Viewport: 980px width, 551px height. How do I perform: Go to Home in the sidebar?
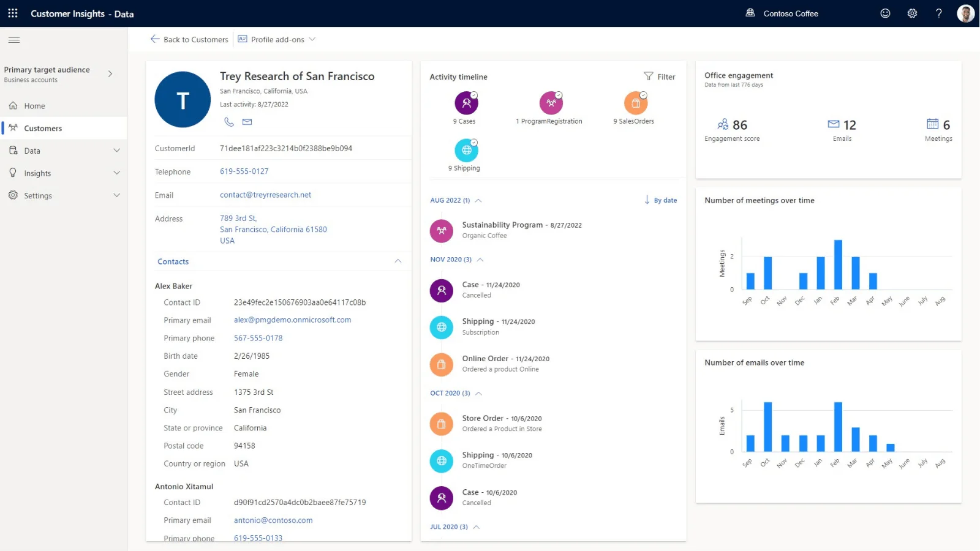pyautogui.click(x=35, y=105)
